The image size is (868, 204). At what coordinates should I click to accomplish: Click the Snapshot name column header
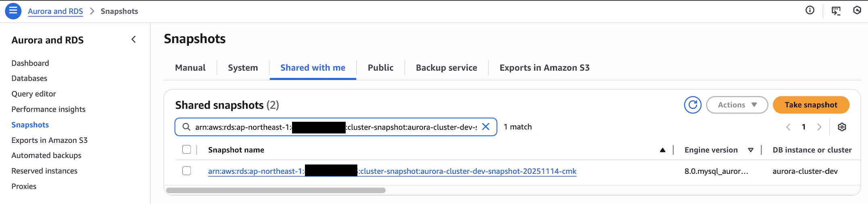pyautogui.click(x=236, y=150)
